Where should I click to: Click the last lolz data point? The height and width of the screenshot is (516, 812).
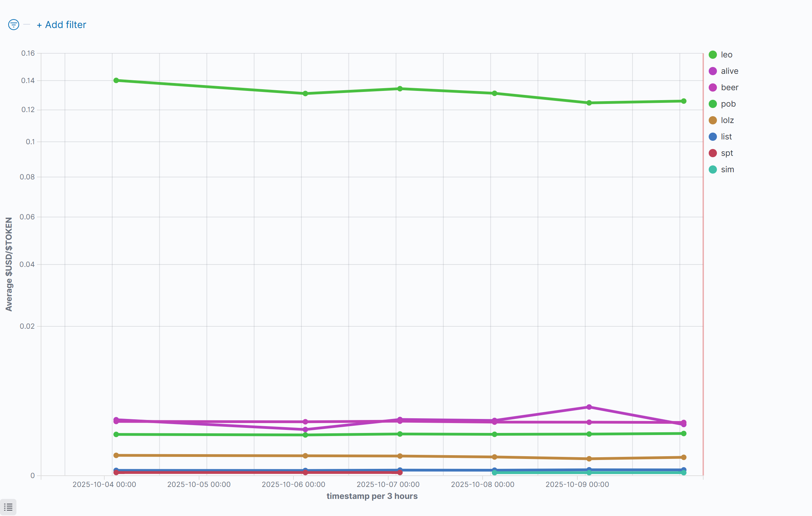pyautogui.click(x=684, y=457)
